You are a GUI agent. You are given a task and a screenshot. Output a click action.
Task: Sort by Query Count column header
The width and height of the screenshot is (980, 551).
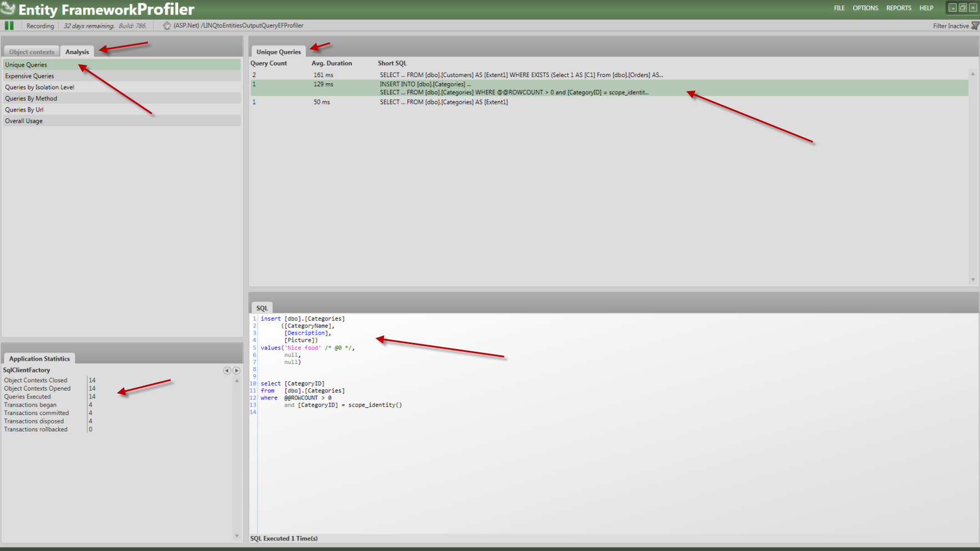click(269, 63)
